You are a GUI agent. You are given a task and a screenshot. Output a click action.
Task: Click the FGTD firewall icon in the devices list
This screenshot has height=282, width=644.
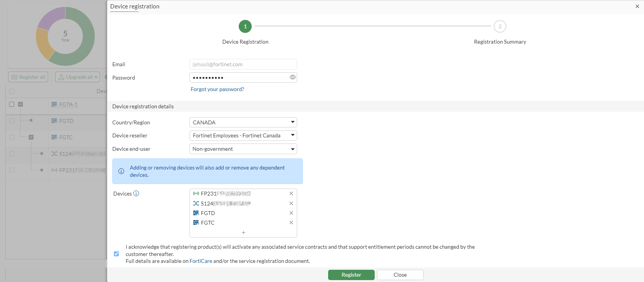(196, 213)
